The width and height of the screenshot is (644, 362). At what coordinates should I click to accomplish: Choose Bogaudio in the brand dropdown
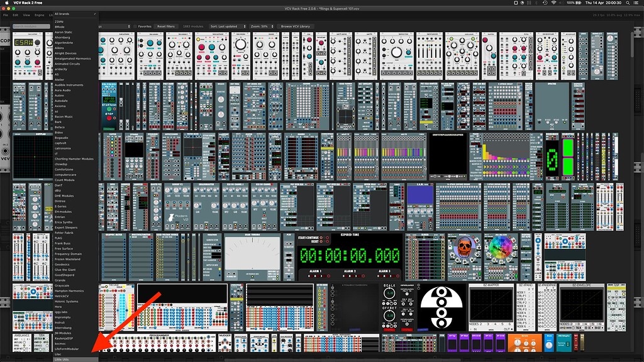click(x=63, y=138)
